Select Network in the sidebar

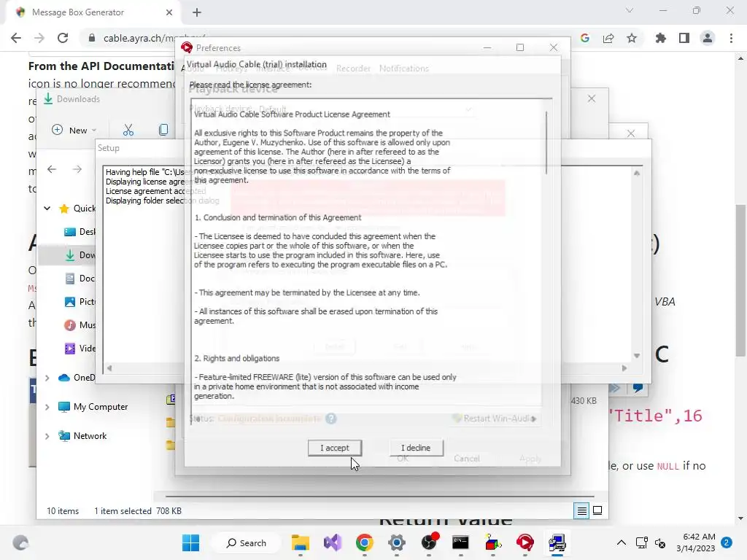82,436
